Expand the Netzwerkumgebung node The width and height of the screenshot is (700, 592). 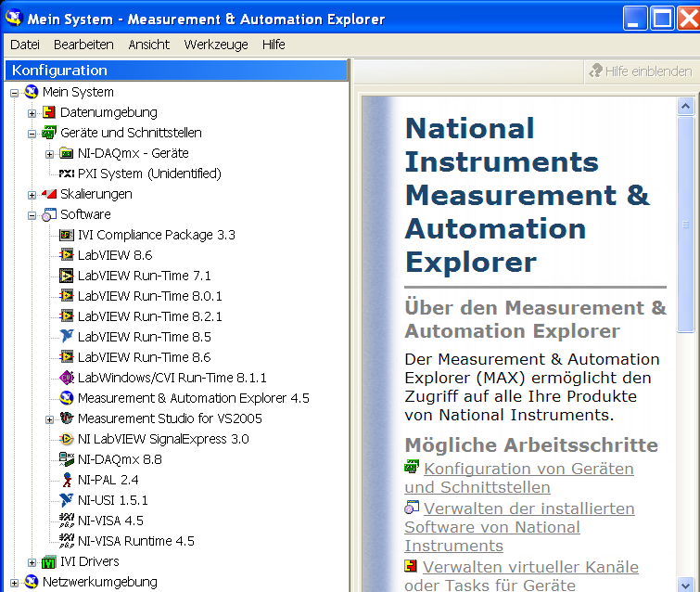click(x=14, y=583)
